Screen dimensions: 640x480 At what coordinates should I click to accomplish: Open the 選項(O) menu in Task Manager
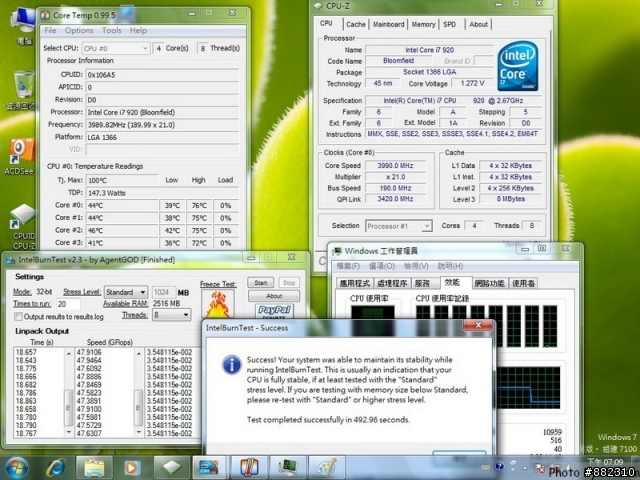pyautogui.click(x=382, y=266)
